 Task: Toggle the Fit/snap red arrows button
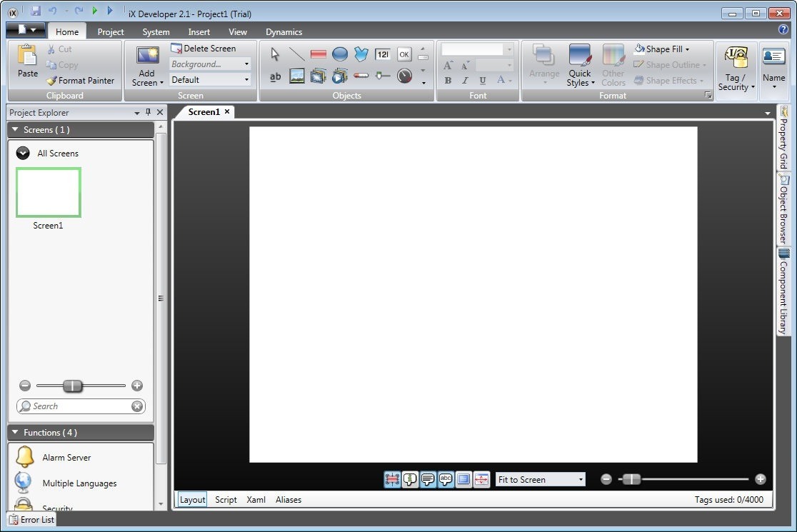click(481, 479)
